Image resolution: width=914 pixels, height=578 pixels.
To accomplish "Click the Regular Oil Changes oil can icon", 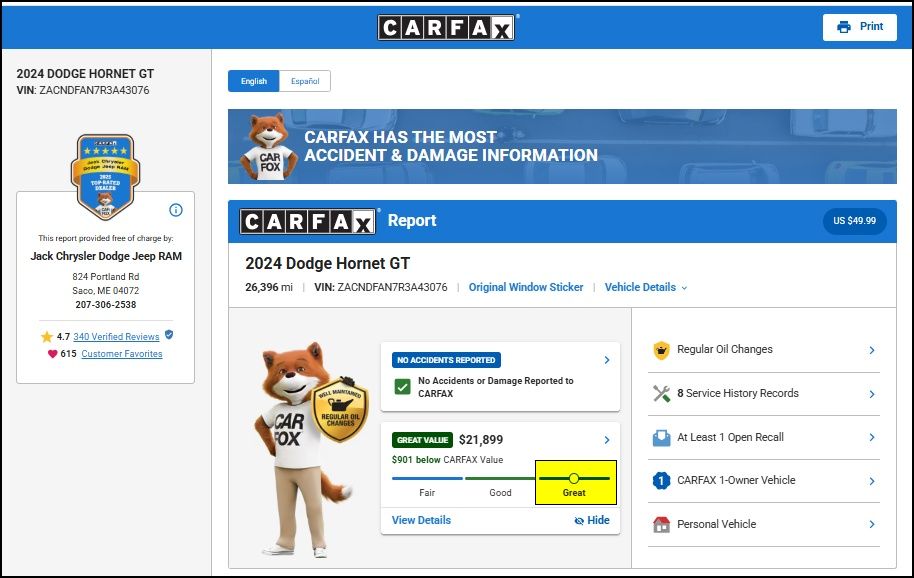I will coord(661,350).
